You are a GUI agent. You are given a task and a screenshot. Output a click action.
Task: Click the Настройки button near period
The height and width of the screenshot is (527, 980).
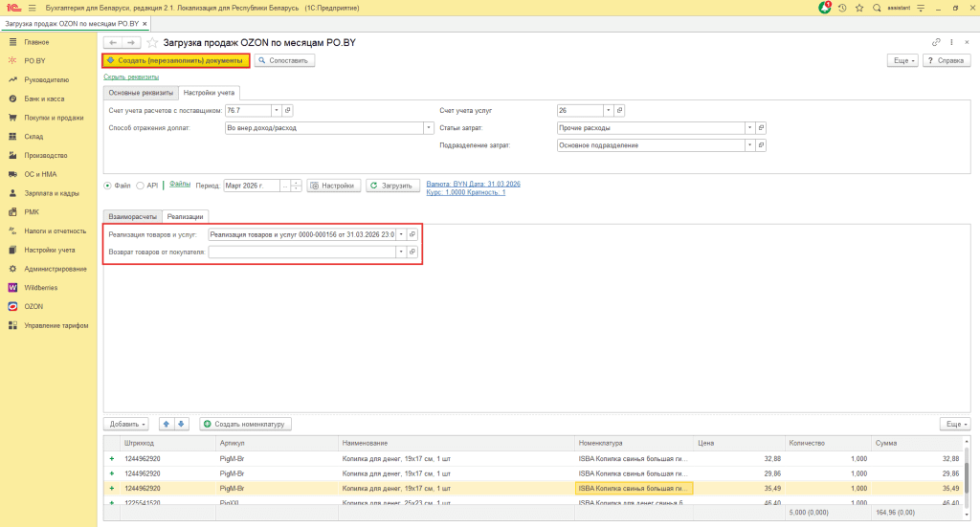[x=334, y=186]
